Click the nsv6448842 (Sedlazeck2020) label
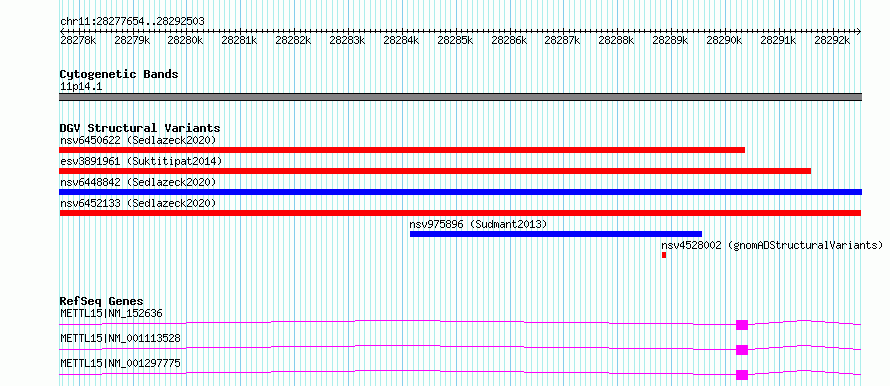This screenshot has height=386, width=890. (x=138, y=182)
